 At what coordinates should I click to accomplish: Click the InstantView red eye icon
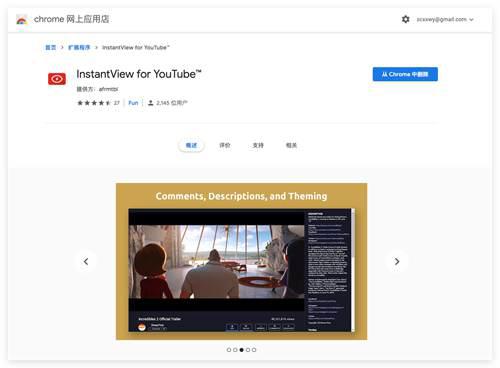pyautogui.click(x=57, y=79)
